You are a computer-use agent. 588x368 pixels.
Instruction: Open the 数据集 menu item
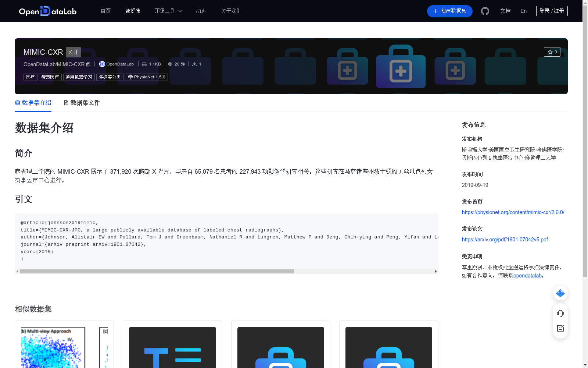133,11
